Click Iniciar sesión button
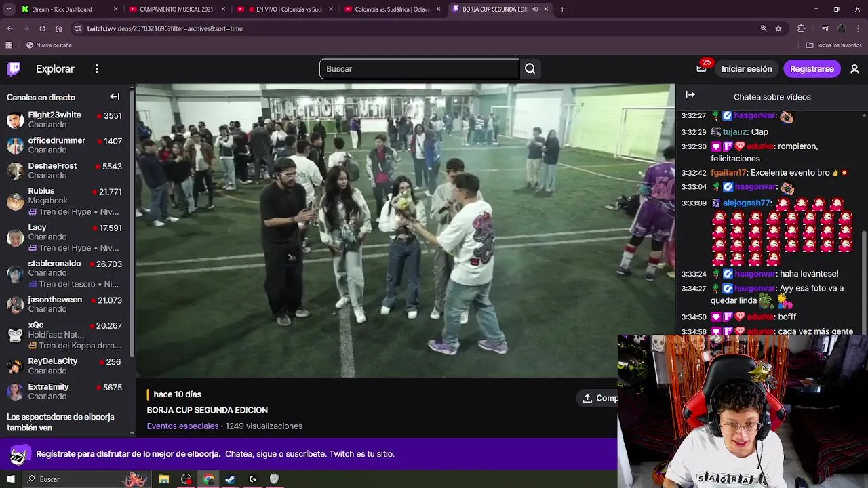 [747, 69]
